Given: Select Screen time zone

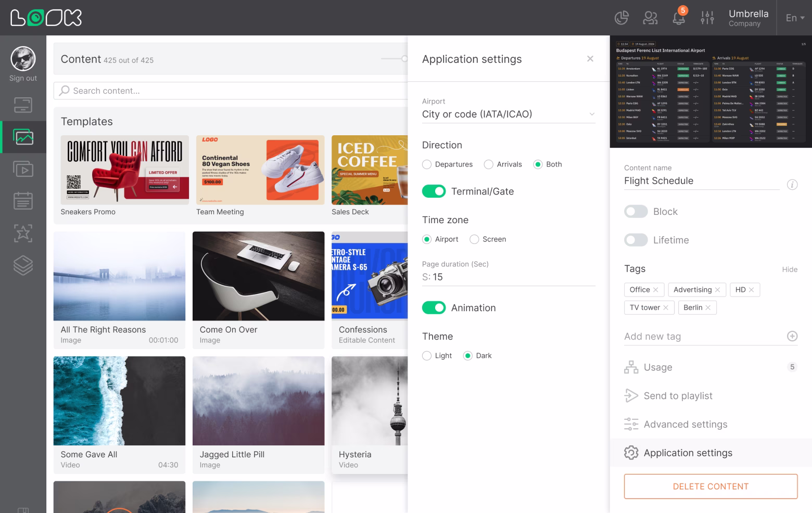Looking at the screenshot, I should click(474, 239).
